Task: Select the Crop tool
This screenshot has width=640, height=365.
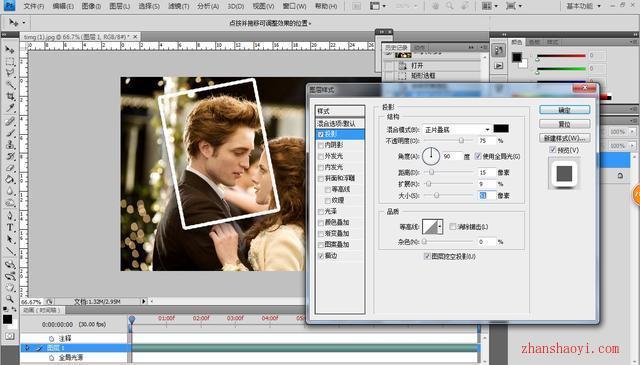Action: tap(10, 96)
